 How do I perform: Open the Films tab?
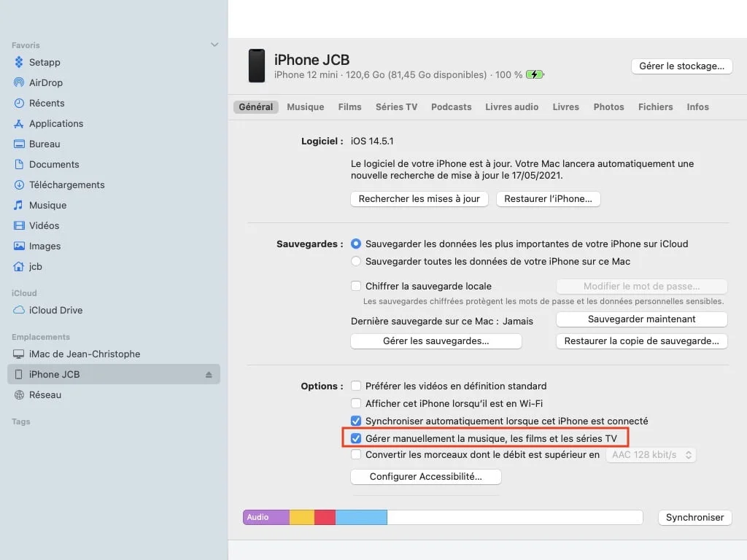pos(349,107)
